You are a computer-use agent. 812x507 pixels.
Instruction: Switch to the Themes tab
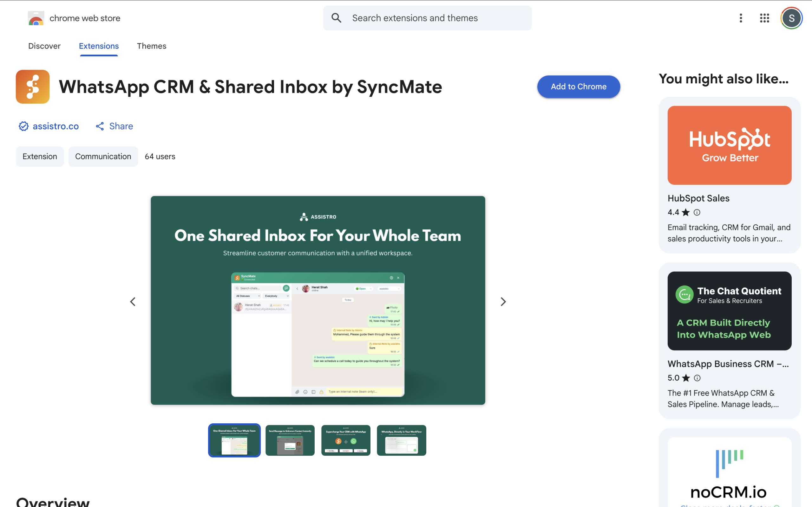tap(151, 46)
